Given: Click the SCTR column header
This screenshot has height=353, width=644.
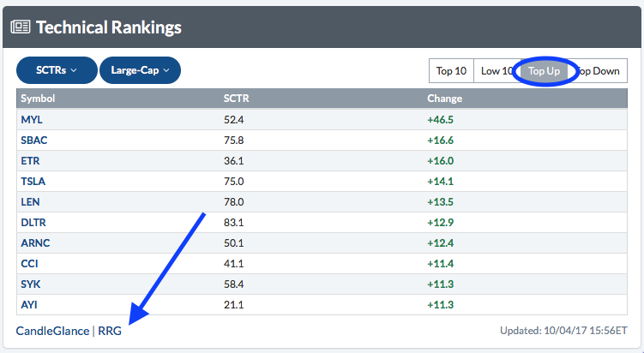Looking at the screenshot, I should pos(235,99).
